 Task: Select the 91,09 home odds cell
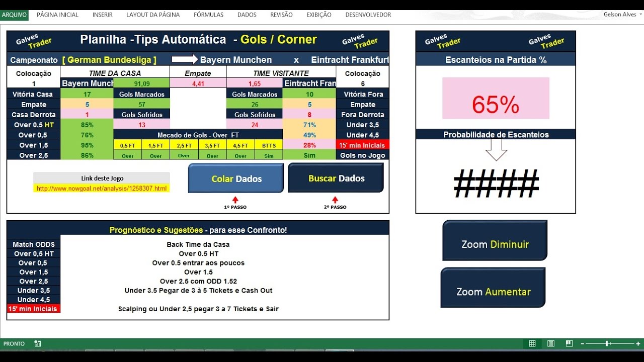point(142,83)
